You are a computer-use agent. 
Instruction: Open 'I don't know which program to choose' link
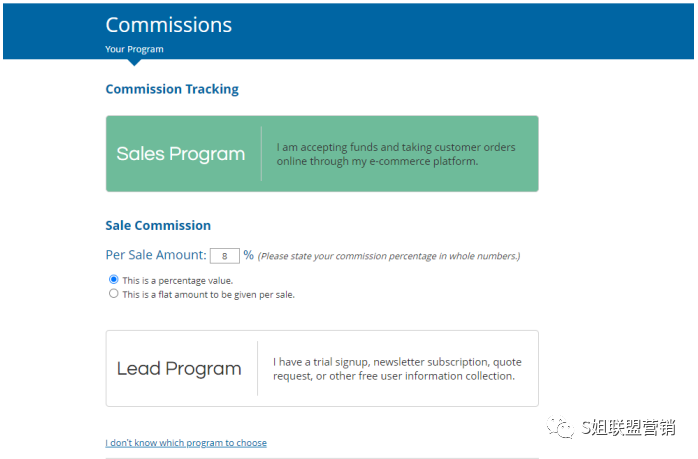coord(186,442)
